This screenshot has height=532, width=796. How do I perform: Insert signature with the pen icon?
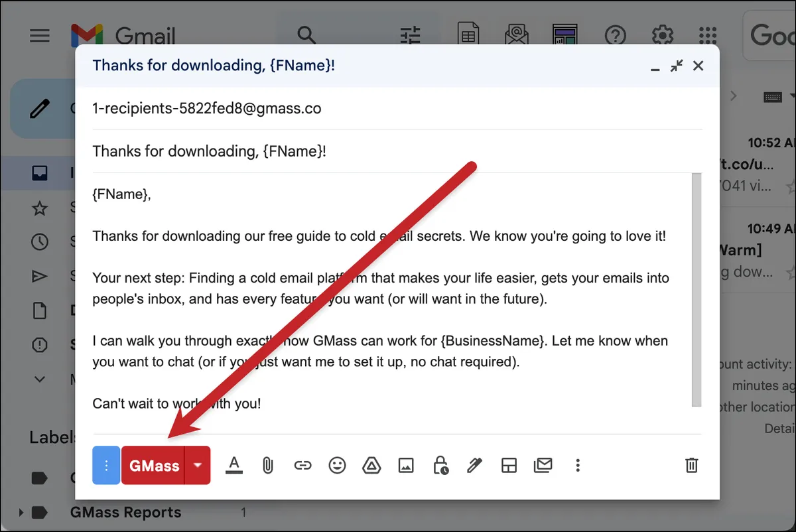click(x=474, y=466)
